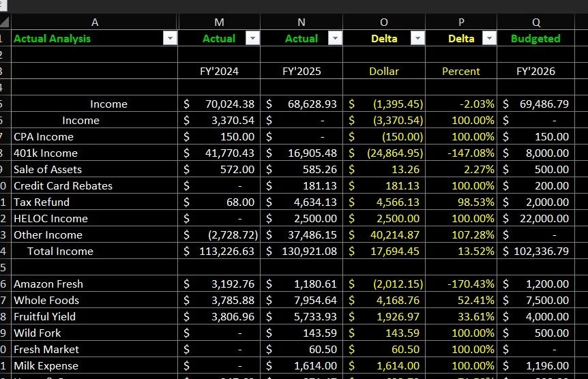Select the 1,196.00 Milk Expense budgeted cell
Image resolution: width=588 pixels, height=379 pixels.
(536, 365)
